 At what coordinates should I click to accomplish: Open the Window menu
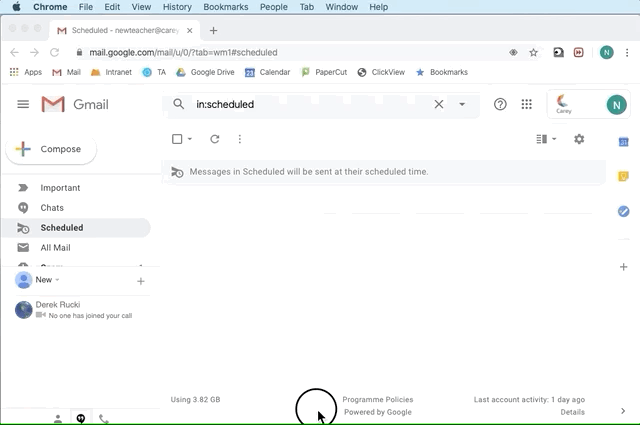[342, 7]
